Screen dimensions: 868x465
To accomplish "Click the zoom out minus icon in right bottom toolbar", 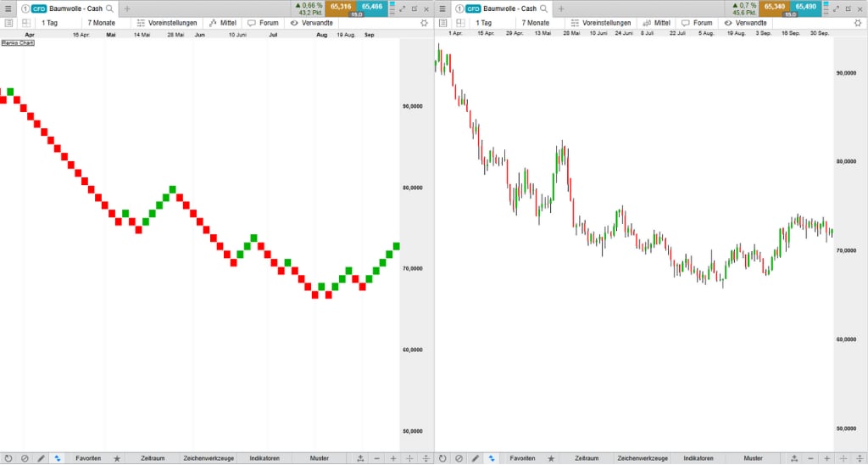I will (x=811, y=458).
